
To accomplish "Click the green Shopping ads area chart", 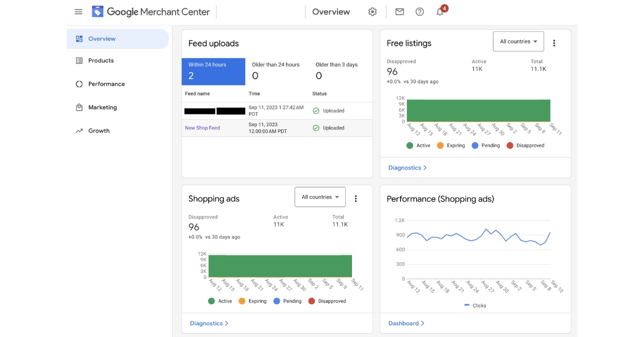I will pos(280,266).
